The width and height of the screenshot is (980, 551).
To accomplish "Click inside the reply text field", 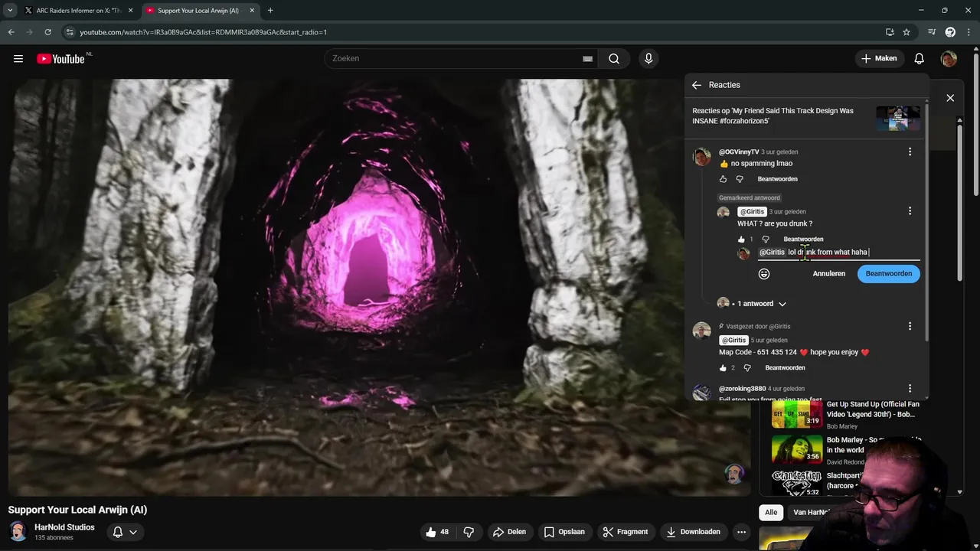I will point(839,253).
